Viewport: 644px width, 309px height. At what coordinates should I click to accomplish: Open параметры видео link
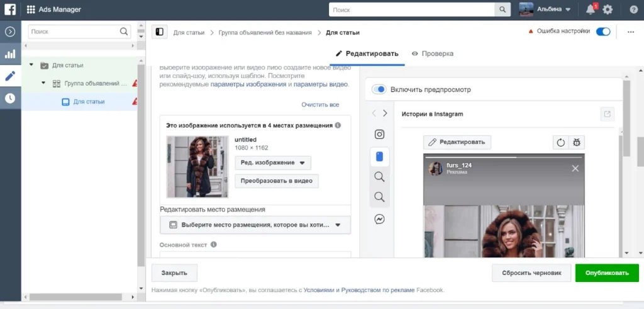[321, 84]
